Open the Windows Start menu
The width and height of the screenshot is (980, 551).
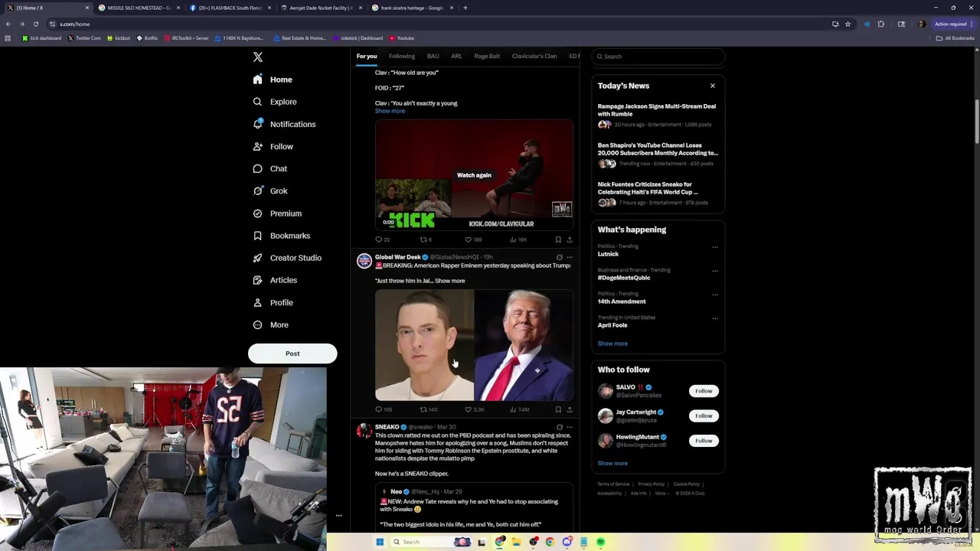click(380, 542)
